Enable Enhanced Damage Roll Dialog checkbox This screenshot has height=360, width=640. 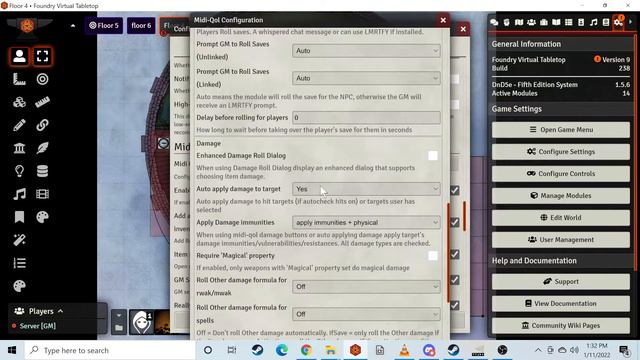click(433, 156)
